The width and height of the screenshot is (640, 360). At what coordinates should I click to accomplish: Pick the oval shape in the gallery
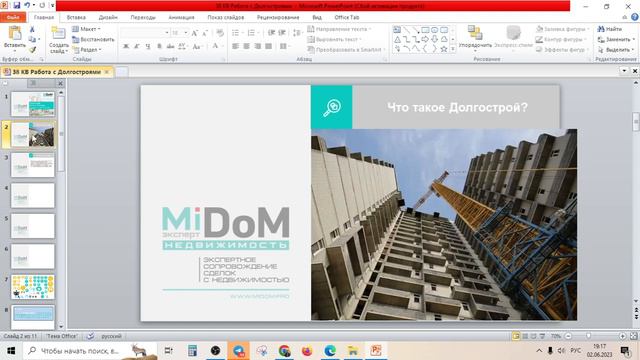[x=434, y=30]
